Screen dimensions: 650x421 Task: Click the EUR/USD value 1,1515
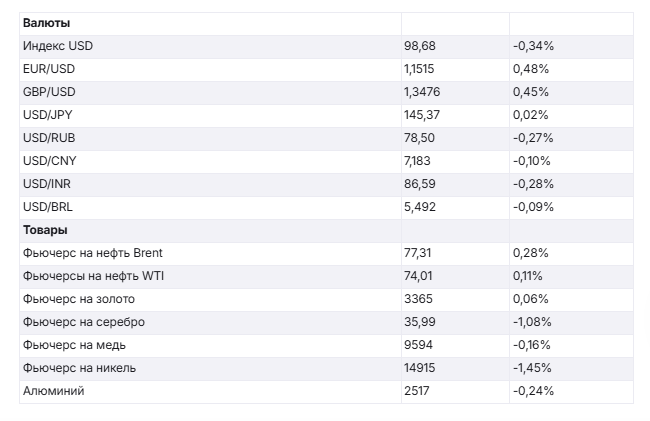(x=421, y=69)
